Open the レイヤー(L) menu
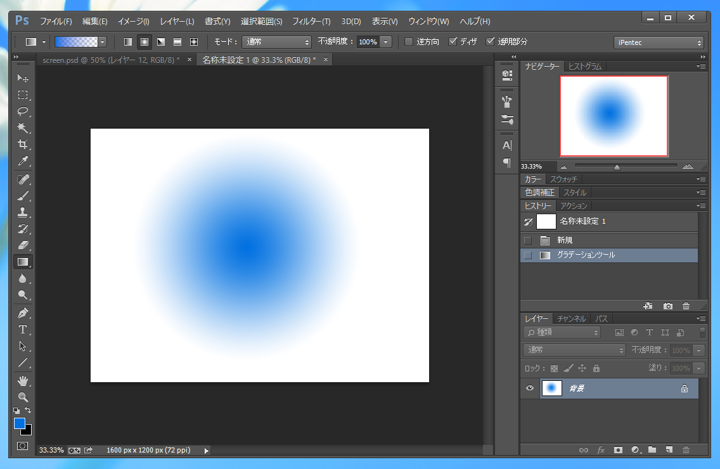 click(x=177, y=21)
